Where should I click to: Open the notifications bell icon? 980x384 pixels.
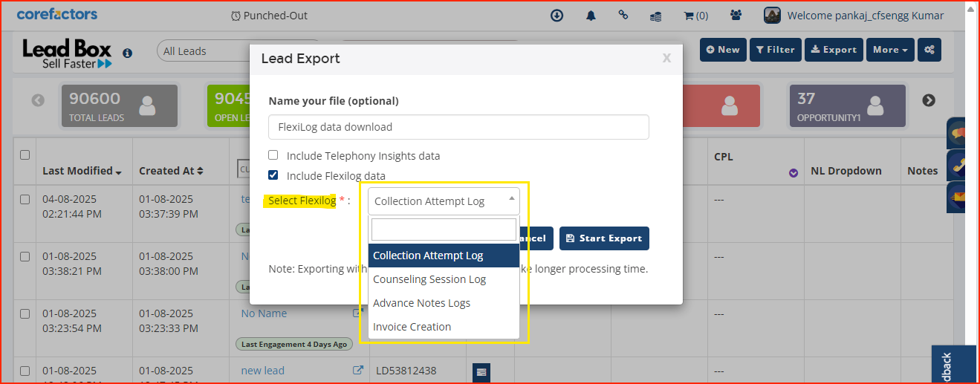coord(591,15)
